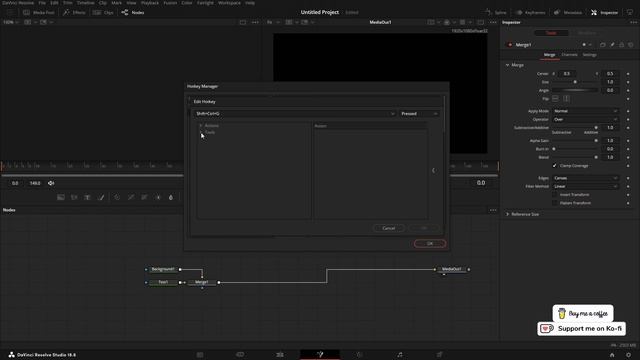Open the Operator dropdown
640x360 pixels.
click(586, 120)
